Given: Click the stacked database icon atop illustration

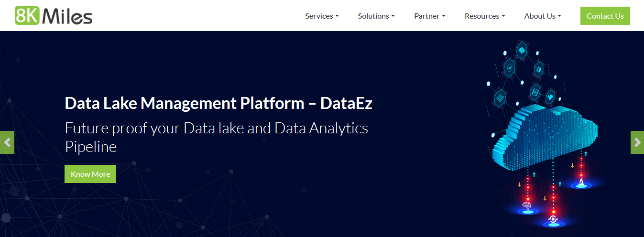Looking at the screenshot, I should click(x=522, y=50).
